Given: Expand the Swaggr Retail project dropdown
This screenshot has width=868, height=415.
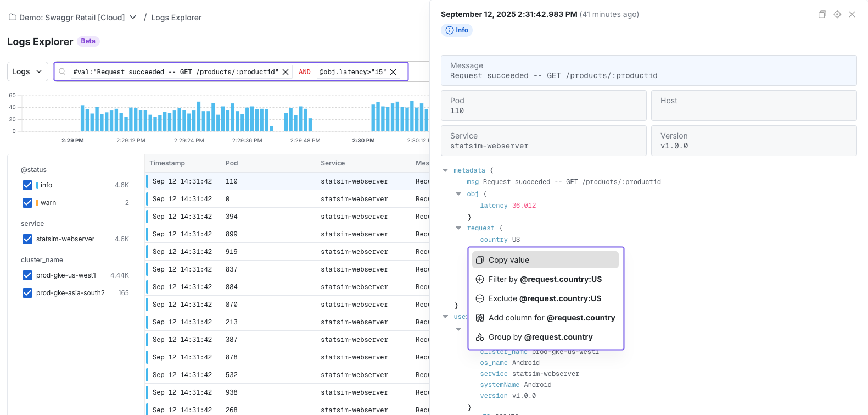Looking at the screenshot, I should 133,18.
